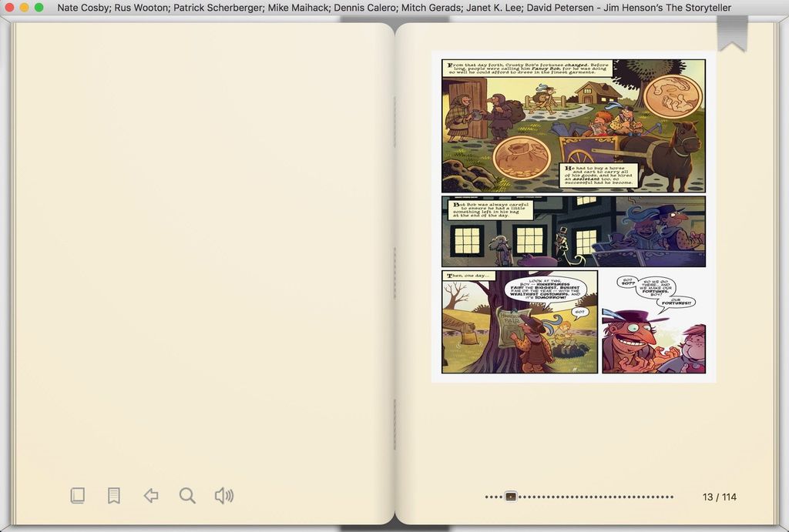Image resolution: width=789 pixels, height=532 pixels.
Task: Activate the speaker narration icon
Action: [224, 496]
